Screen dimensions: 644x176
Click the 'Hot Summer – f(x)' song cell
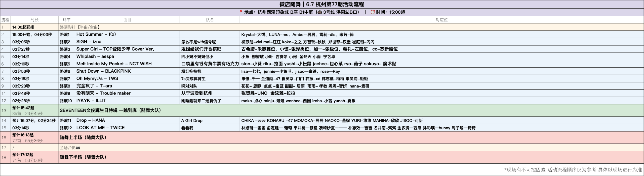pyautogui.click(x=127, y=34)
